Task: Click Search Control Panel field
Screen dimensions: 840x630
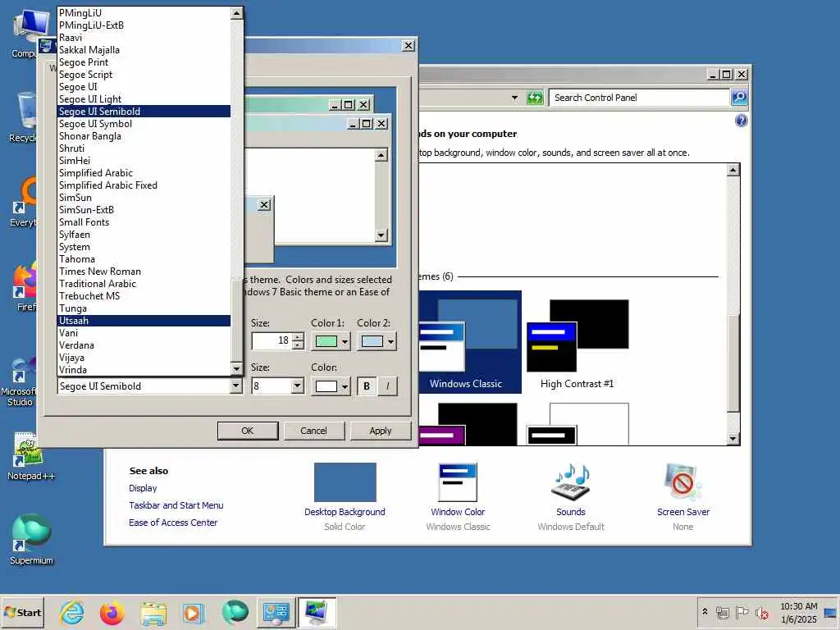Action: pyautogui.click(x=640, y=98)
